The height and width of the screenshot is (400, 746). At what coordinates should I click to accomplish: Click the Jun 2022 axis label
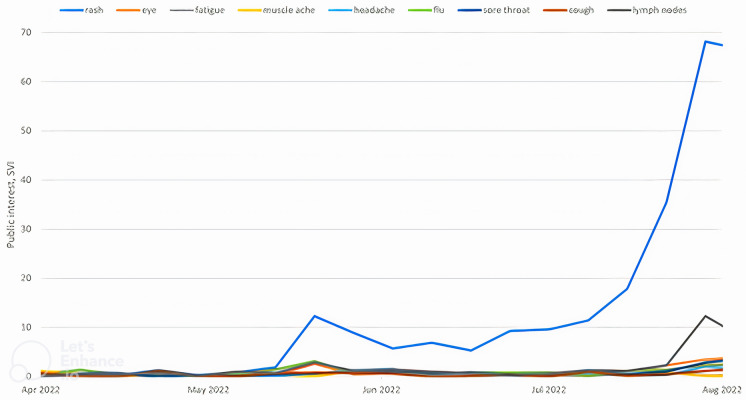click(381, 390)
